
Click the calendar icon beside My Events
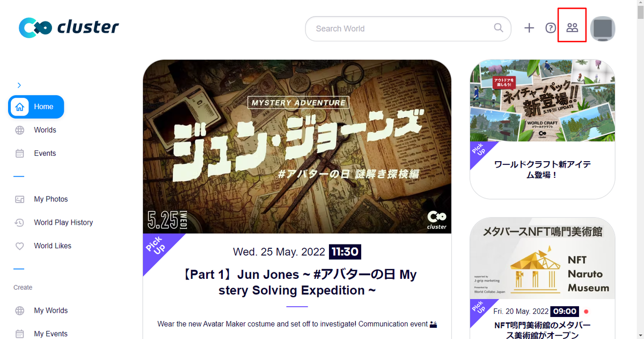20,334
